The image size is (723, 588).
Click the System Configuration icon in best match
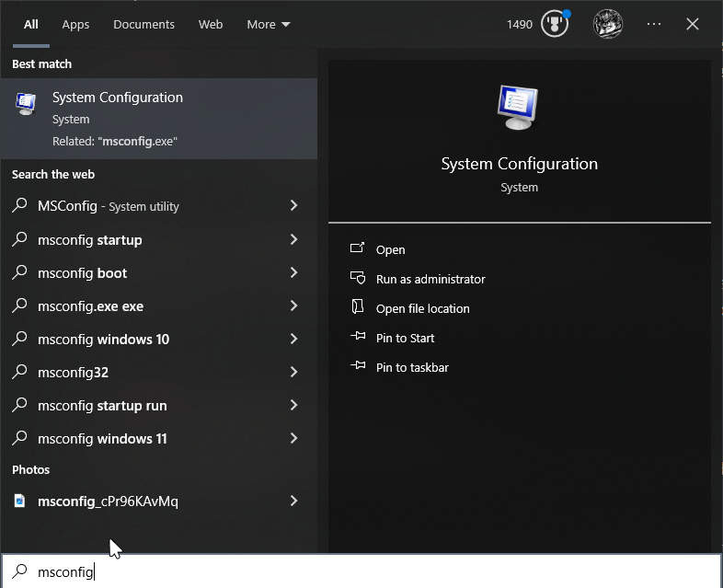pyautogui.click(x=26, y=103)
